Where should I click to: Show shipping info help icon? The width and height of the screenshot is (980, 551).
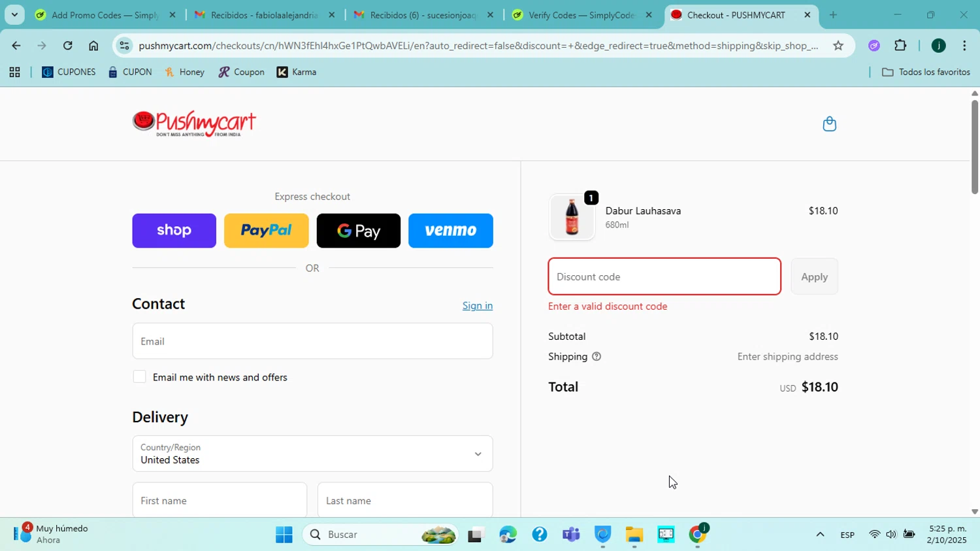pos(596,357)
